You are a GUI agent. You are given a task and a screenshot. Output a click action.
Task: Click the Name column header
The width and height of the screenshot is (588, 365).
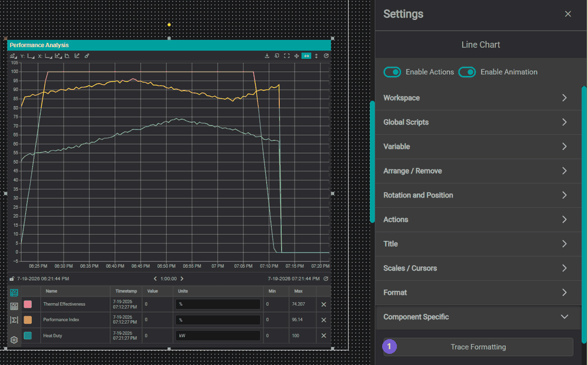[51, 291]
